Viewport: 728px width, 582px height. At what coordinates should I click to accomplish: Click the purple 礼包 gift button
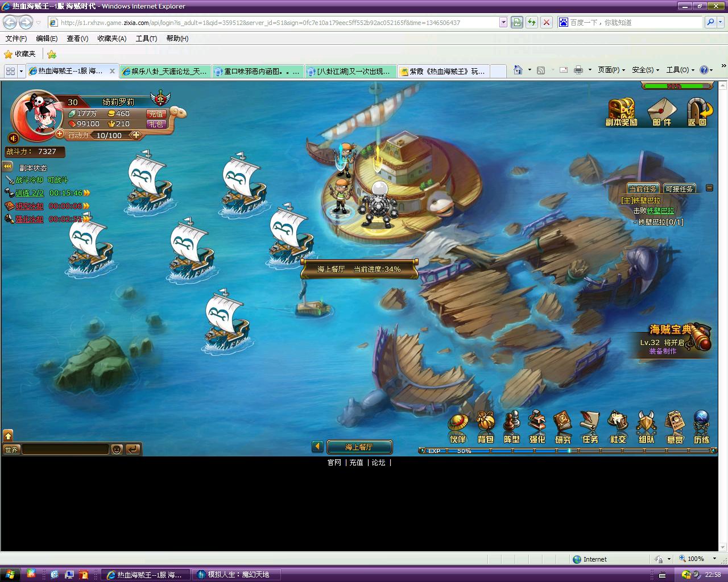coord(156,124)
